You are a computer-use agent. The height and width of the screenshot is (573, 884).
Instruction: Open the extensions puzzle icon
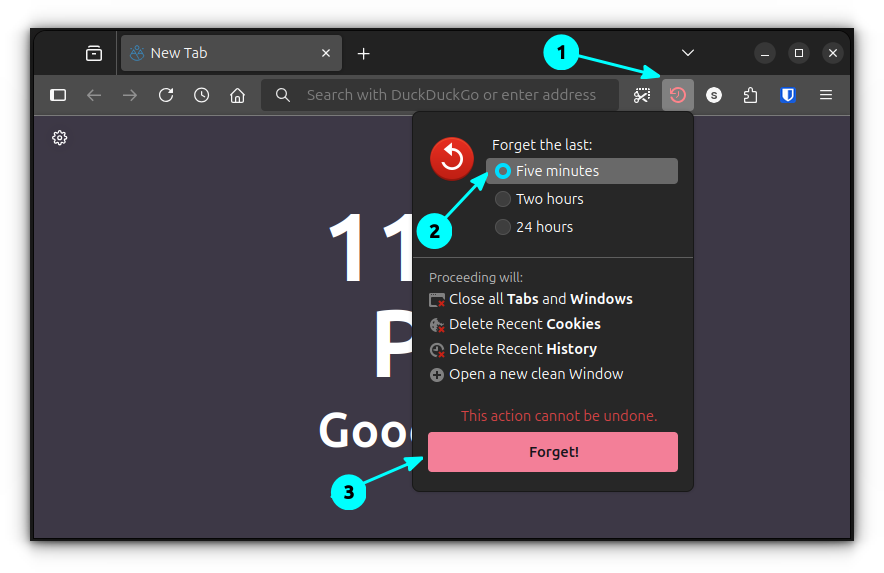click(750, 95)
